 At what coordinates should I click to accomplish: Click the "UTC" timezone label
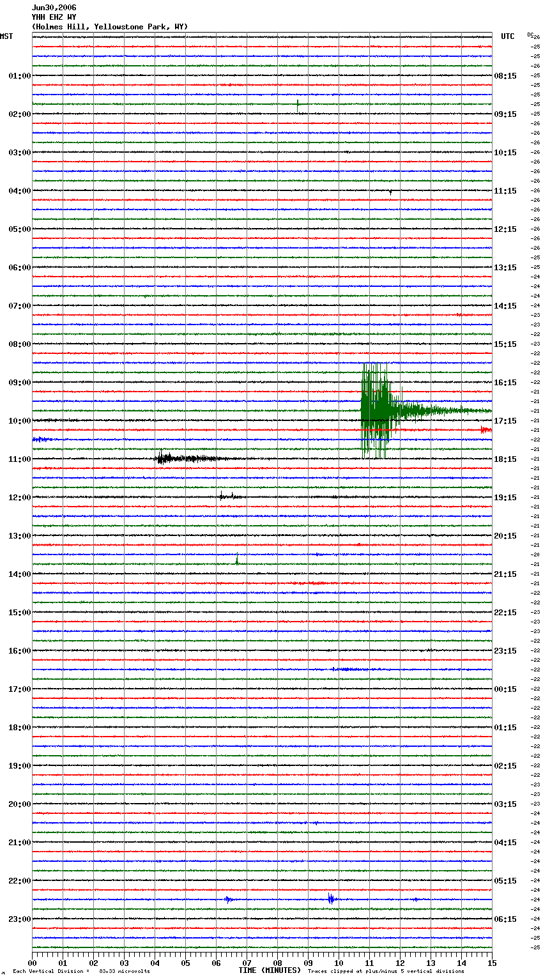(x=508, y=36)
